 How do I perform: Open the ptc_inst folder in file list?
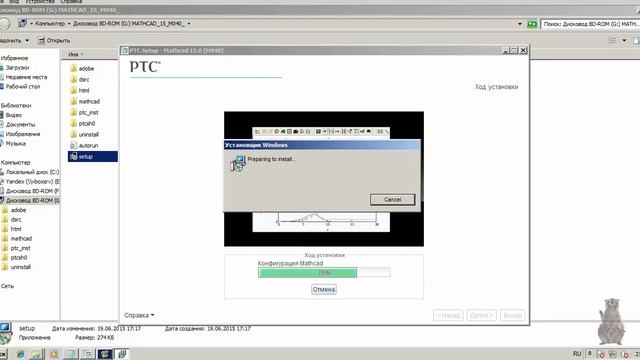[x=84, y=112]
